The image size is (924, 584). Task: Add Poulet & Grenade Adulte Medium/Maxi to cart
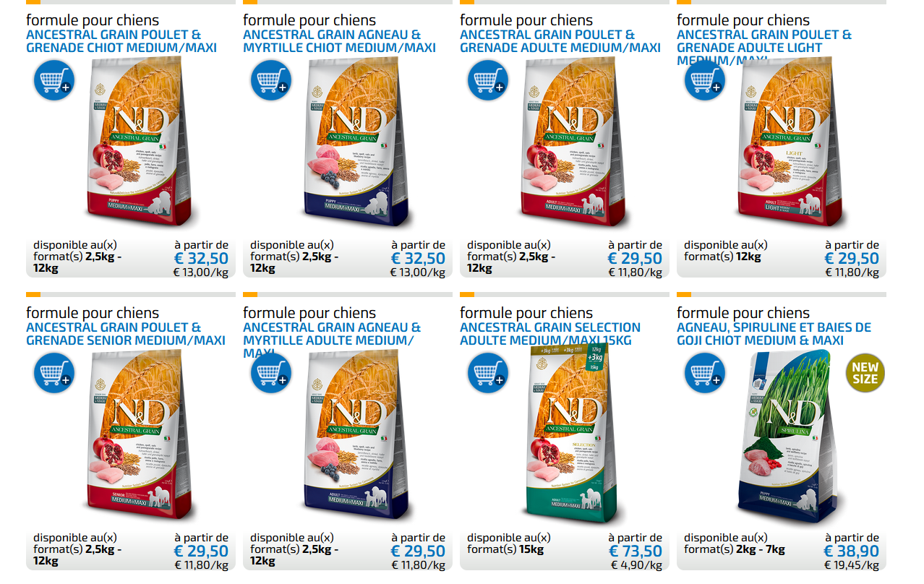coord(488,80)
